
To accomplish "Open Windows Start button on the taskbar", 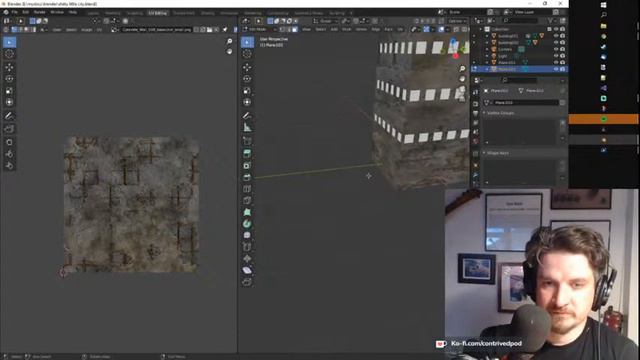I will (x=604, y=5).
